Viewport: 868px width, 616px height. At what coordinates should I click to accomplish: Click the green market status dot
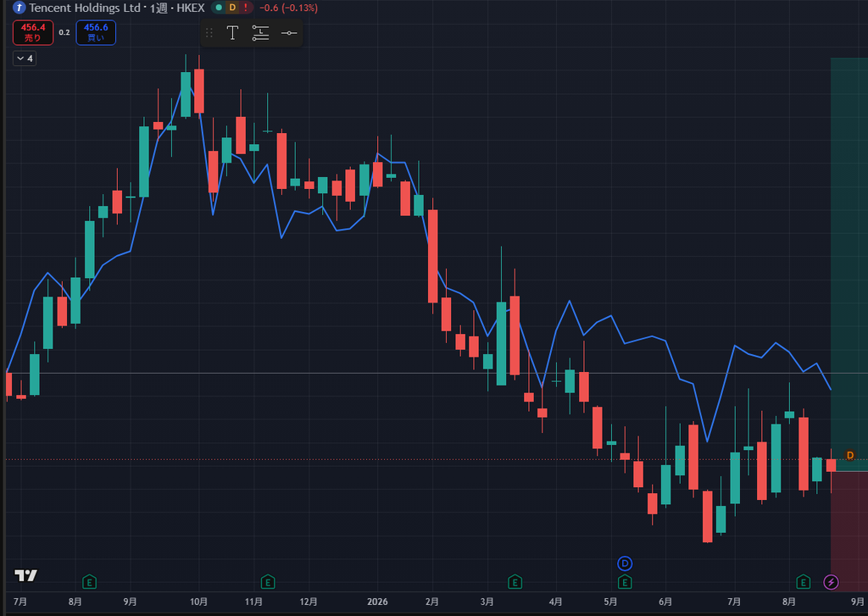(x=219, y=8)
